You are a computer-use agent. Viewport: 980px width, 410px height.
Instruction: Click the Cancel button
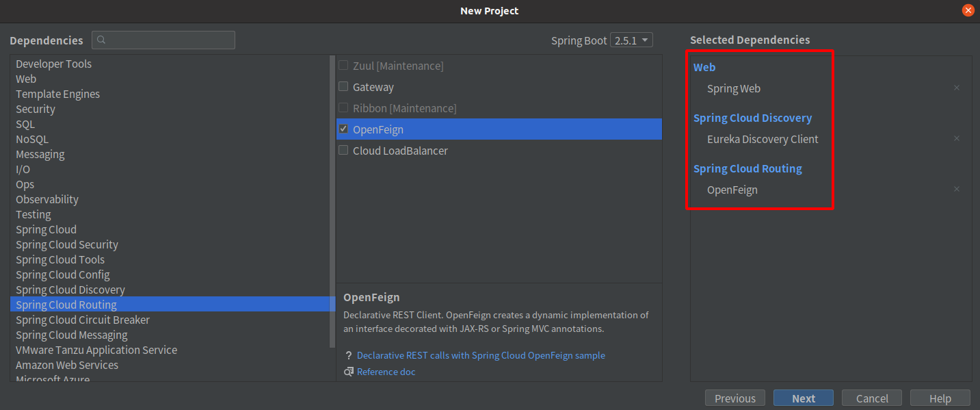tap(872, 398)
